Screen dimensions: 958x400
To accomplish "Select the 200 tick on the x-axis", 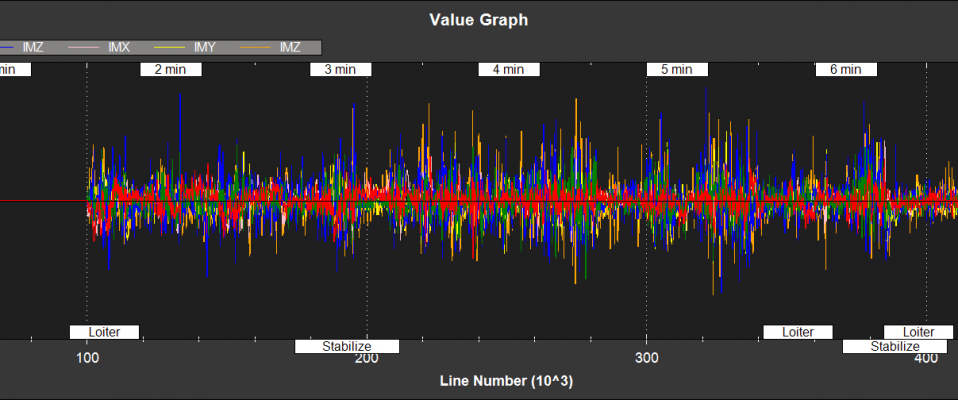I will 366,359.
